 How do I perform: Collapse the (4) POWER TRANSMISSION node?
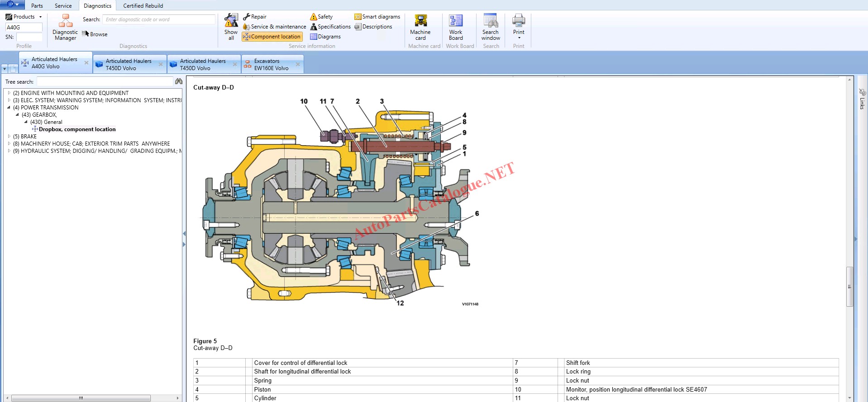pos(9,108)
